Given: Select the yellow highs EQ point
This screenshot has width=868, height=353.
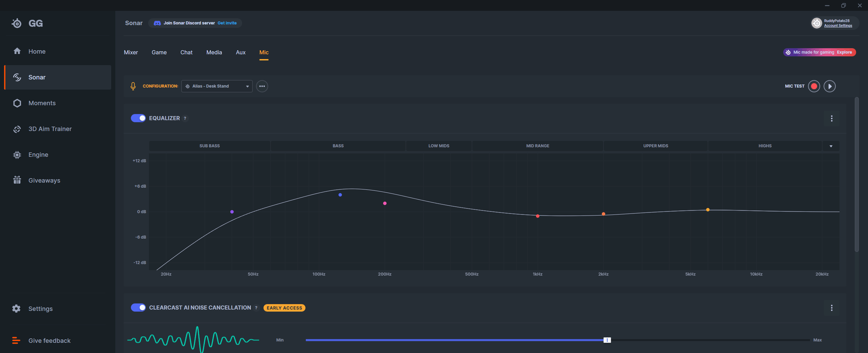Looking at the screenshot, I should (708, 210).
